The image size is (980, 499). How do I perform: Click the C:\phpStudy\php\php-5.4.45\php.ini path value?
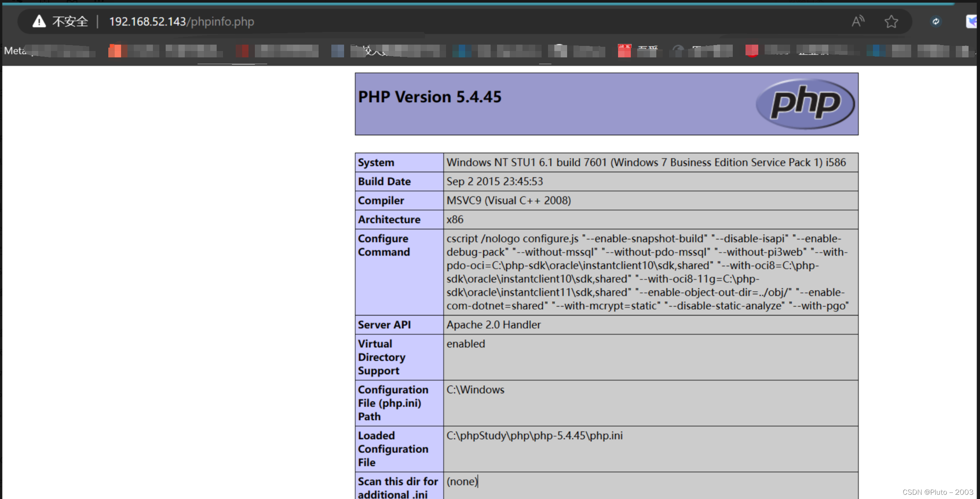coord(534,436)
